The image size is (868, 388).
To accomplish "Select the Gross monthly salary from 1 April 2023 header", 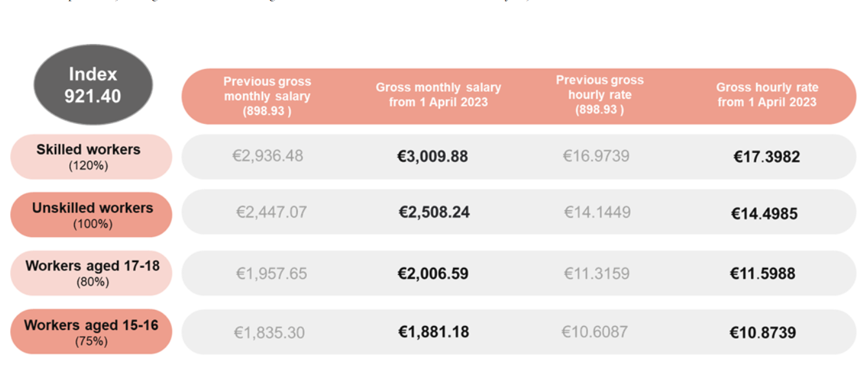I will coord(438,94).
